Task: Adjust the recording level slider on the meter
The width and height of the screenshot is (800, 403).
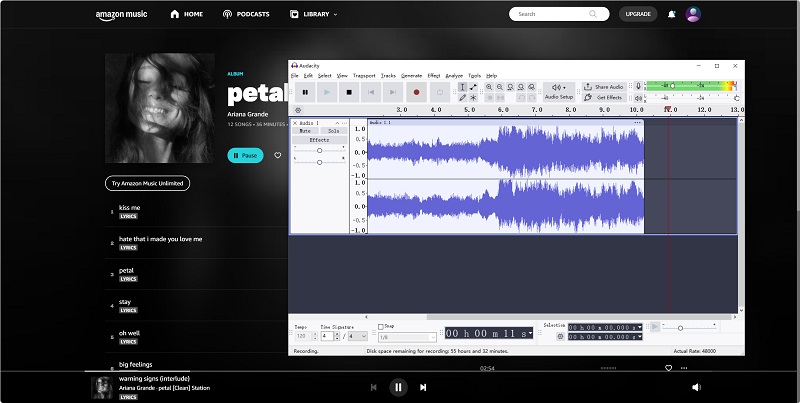Action: click(672, 86)
